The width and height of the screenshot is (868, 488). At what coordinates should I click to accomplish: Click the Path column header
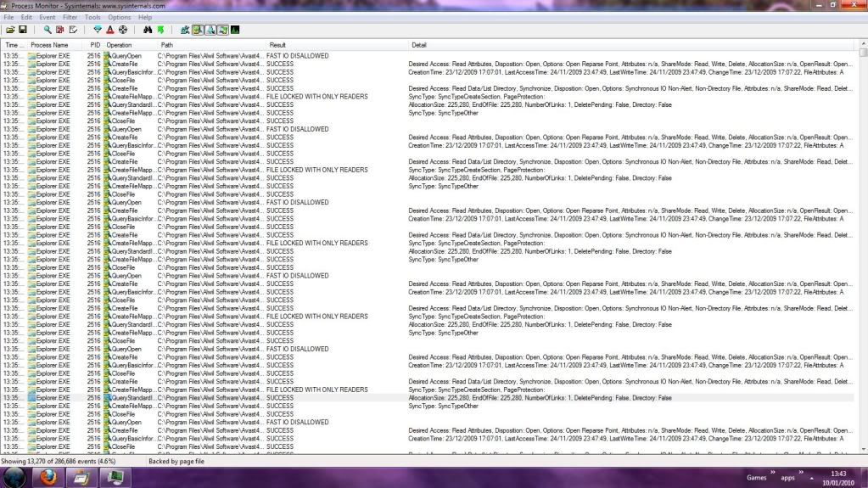[212, 45]
